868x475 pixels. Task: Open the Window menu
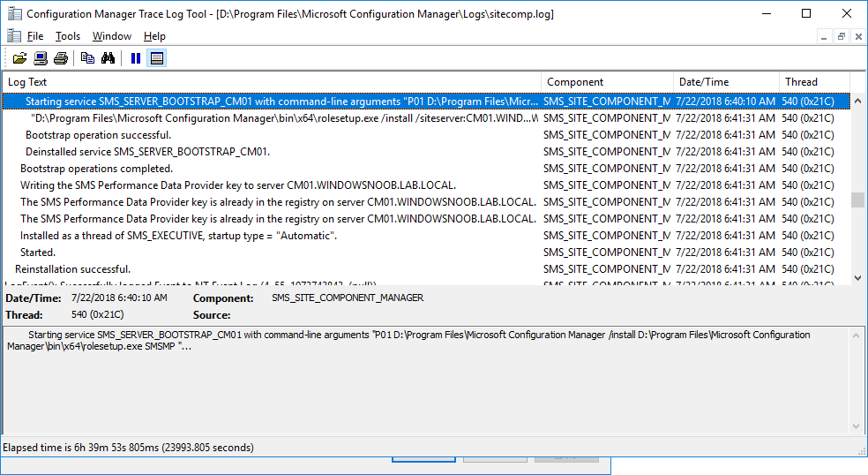coord(112,36)
